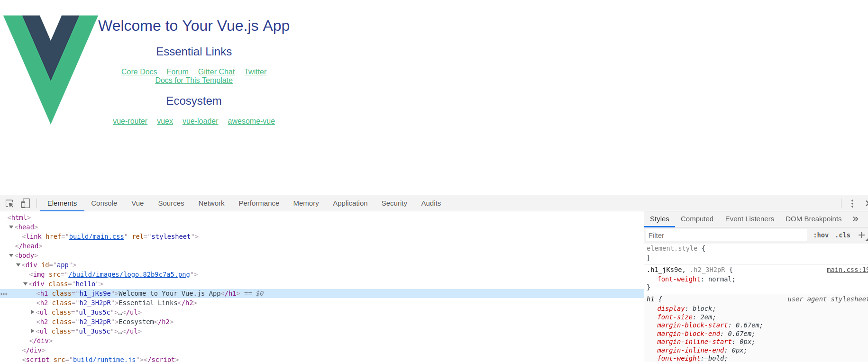This screenshot has width=868, height=362.
Task: Switch to the Memory tab
Action: pyautogui.click(x=306, y=203)
